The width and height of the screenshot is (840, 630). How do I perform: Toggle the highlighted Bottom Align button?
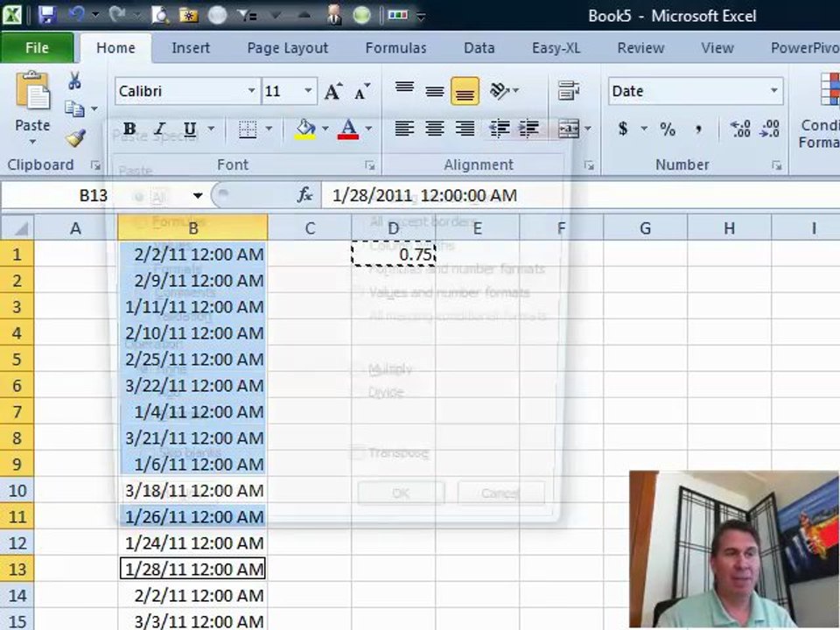point(465,90)
